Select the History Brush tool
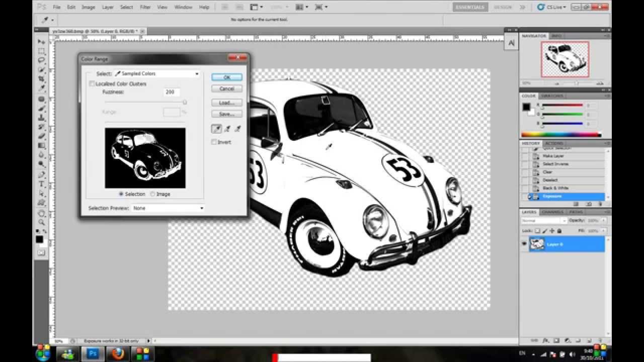This screenshot has width=644, height=362. tap(42, 127)
